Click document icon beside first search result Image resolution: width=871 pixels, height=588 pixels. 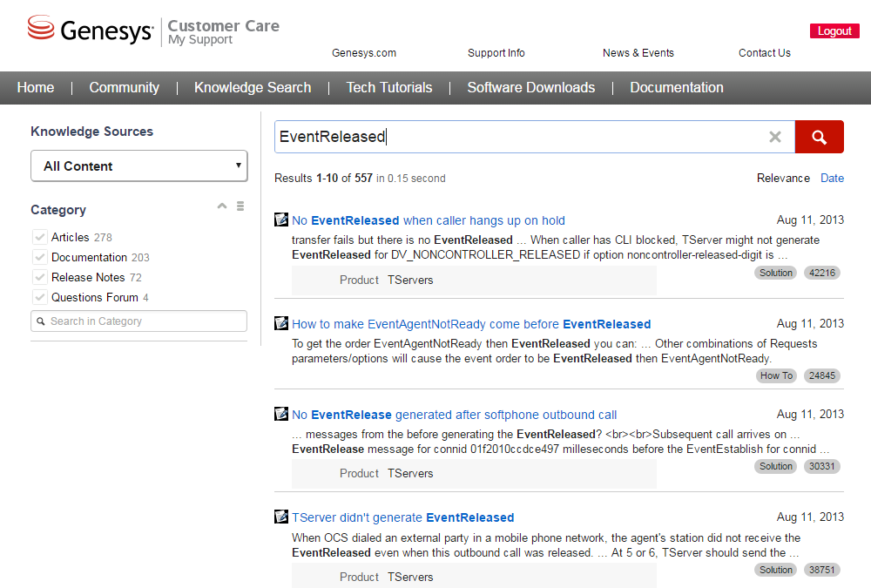point(281,220)
